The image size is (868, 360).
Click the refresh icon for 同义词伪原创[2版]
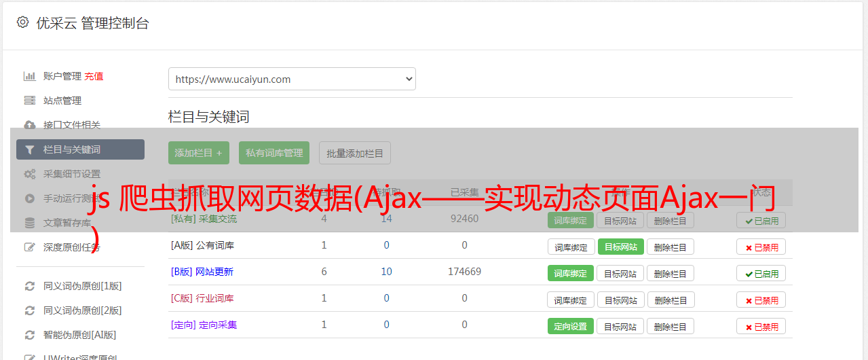(x=29, y=310)
